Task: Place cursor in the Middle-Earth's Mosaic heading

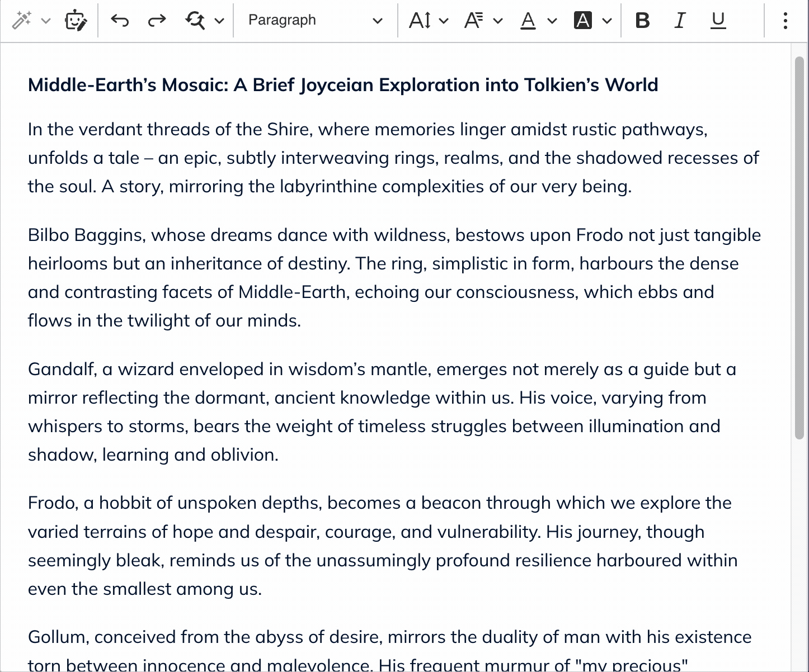Action: pos(342,85)
